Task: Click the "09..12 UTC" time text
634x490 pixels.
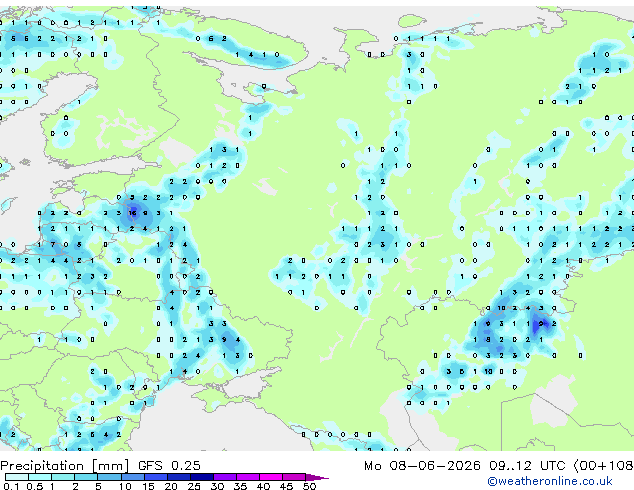Action: pyautogui.click(x=527, y=466)
